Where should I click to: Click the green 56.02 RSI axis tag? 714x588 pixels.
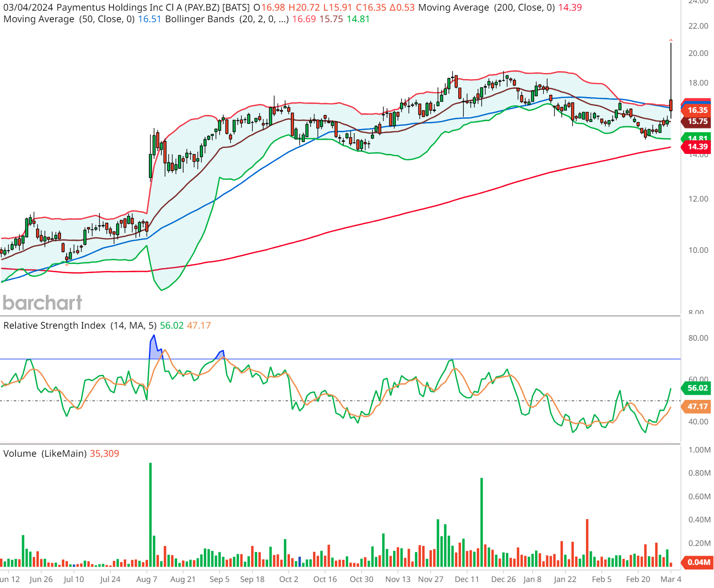[697, 388]
